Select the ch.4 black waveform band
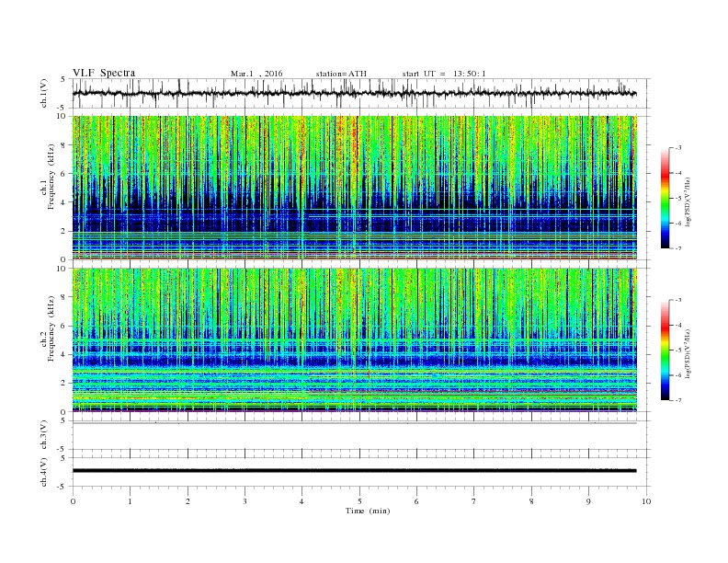This screenshot has width=728, height=563. pos(354,471)
